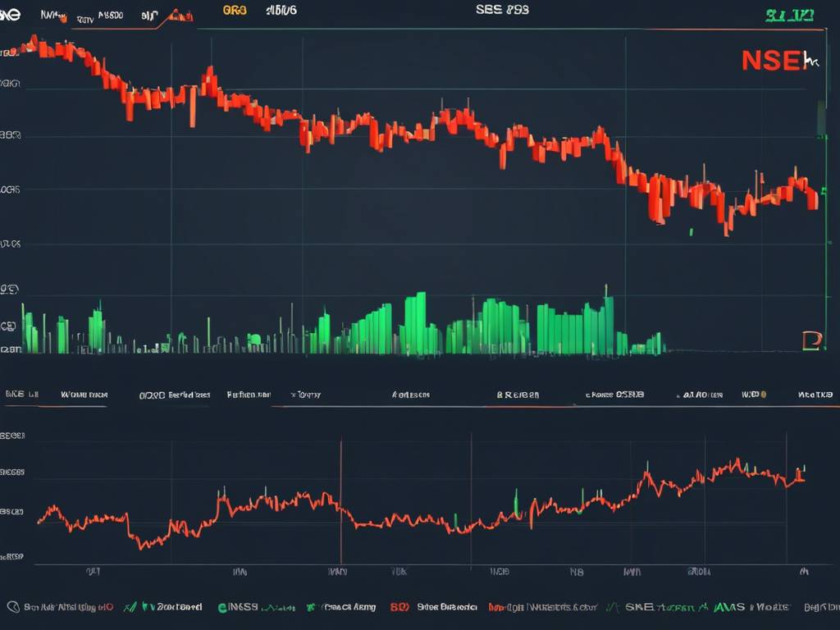Select the first NCE tab in middle row
840x630 pixels.
(x=21, y=395)
